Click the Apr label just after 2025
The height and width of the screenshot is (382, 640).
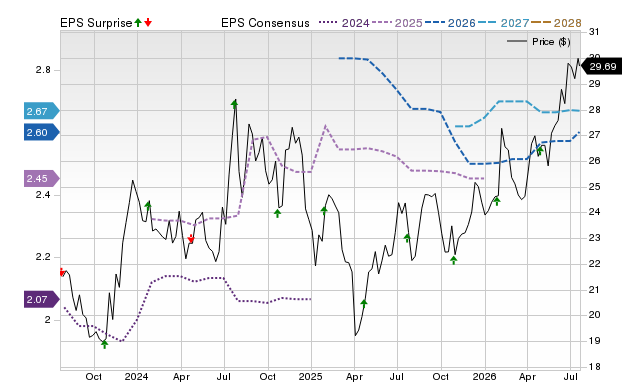coord(354,376)
